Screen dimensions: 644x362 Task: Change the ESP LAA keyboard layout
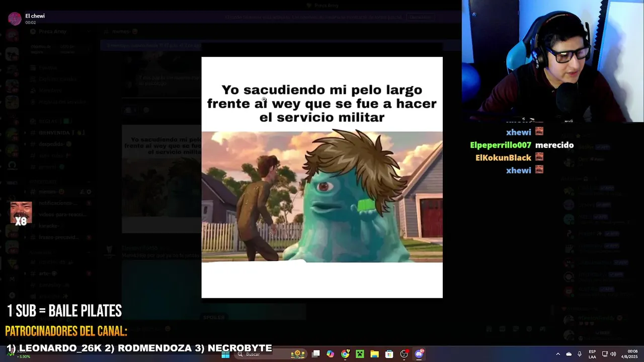pos(592,354)
